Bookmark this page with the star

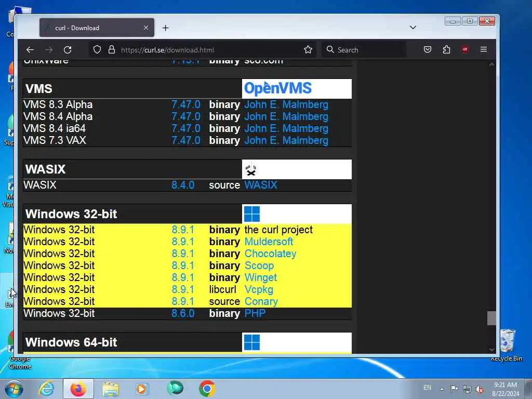click(x=308, y=50)
